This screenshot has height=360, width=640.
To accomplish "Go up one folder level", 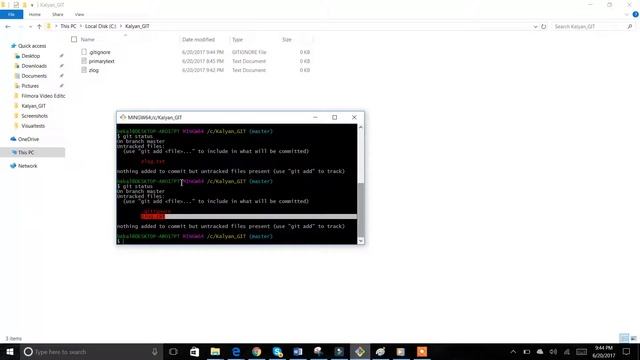I will pos(39,27).
